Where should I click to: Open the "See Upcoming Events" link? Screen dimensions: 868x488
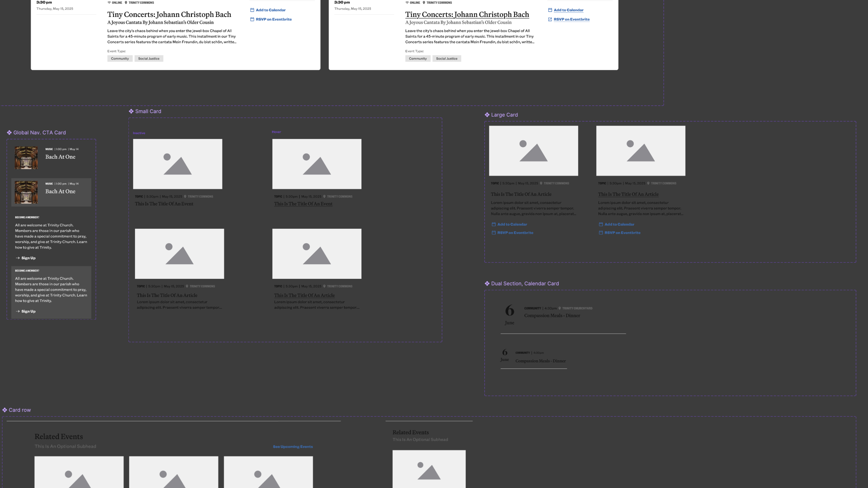pos(293,447)
